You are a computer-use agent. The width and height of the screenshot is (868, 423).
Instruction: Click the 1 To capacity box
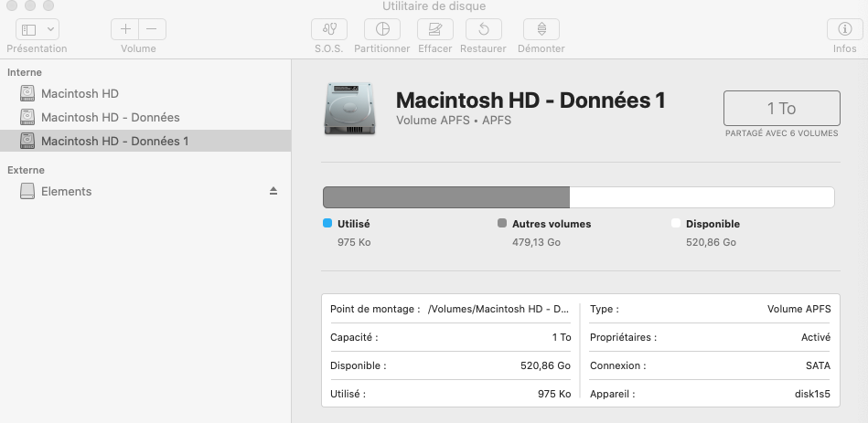[x=781, y=108]
